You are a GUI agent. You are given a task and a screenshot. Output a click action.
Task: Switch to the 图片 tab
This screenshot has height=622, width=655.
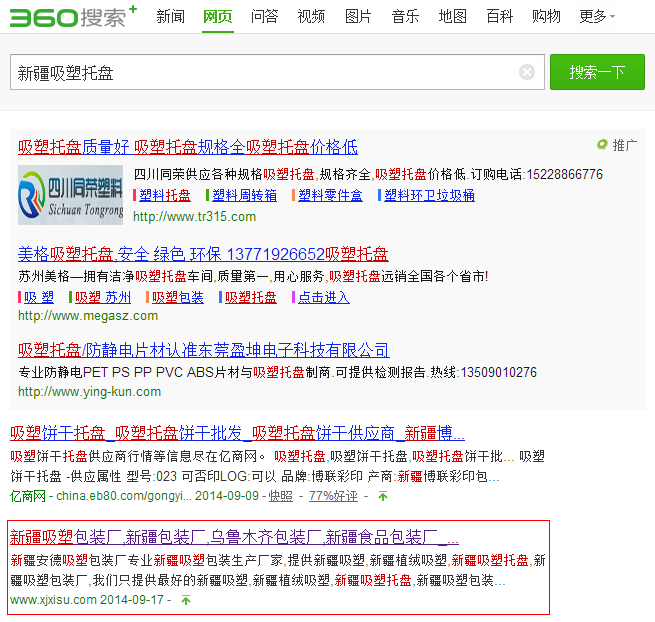click(358, 17)
